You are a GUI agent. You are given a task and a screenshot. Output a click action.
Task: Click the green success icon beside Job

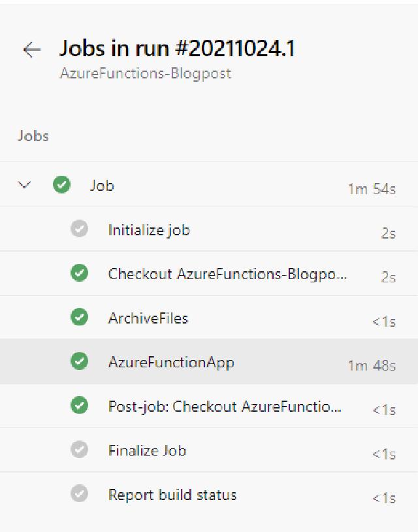[61, 185]
